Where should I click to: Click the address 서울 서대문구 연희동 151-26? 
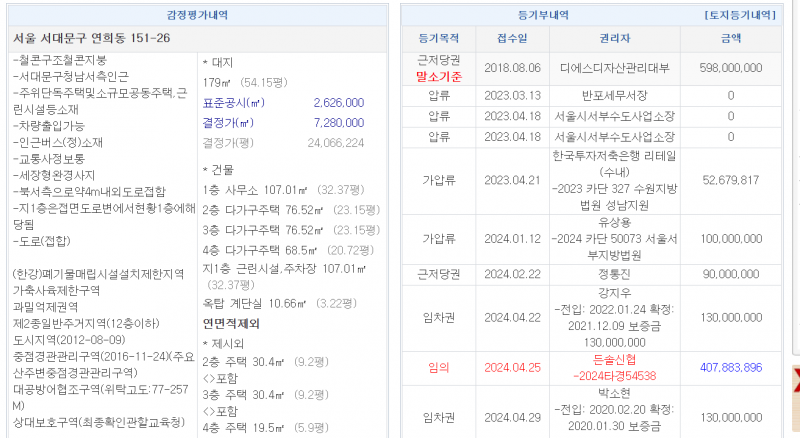click(x=92, y=38)
